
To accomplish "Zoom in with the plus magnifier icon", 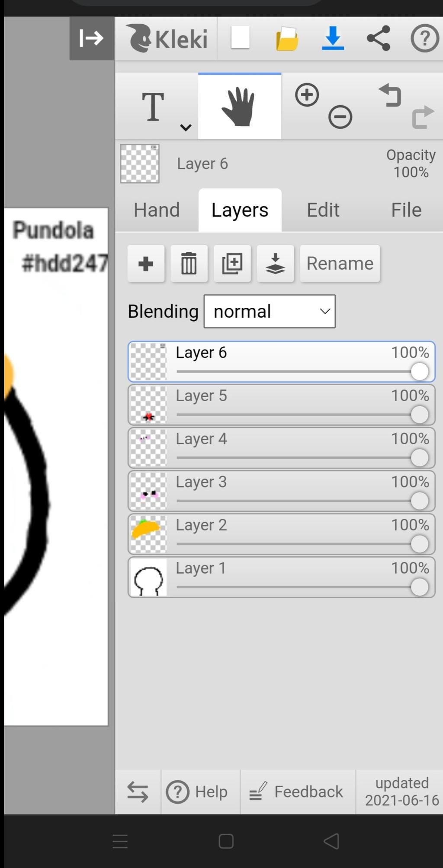I will (x=307, y=95).
